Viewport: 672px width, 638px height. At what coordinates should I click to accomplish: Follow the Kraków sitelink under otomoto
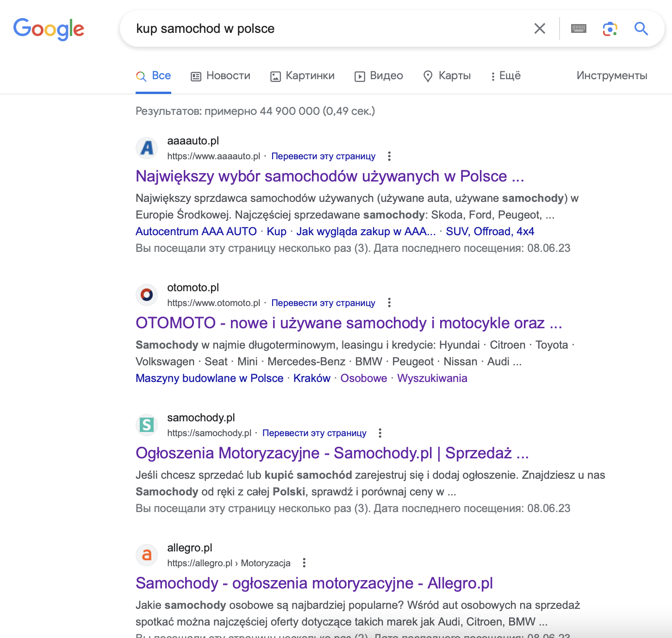coord(312,378)
